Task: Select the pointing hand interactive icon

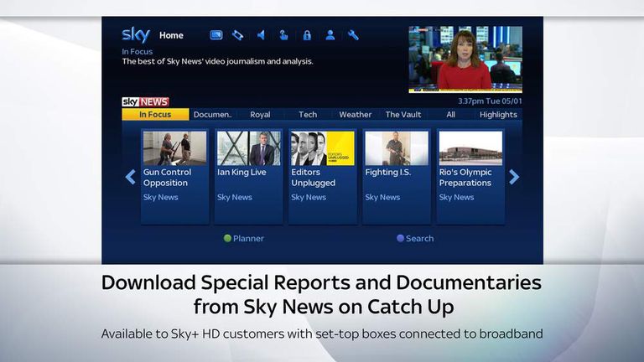Action: 284,35
